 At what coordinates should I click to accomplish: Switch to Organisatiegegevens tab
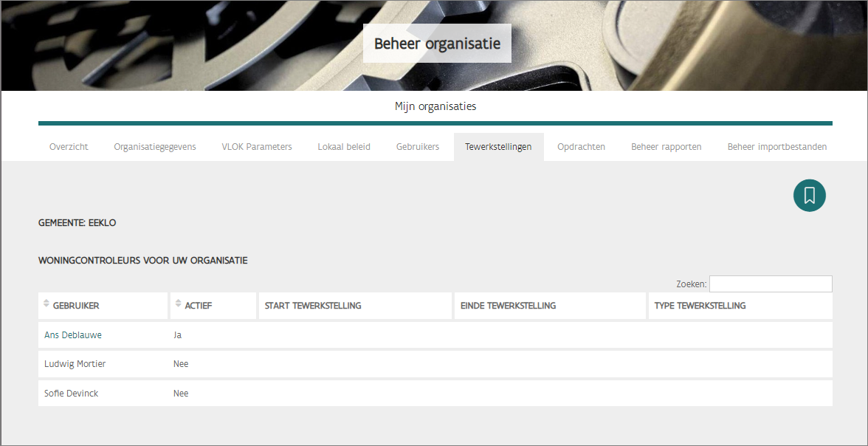pos(155,147)
